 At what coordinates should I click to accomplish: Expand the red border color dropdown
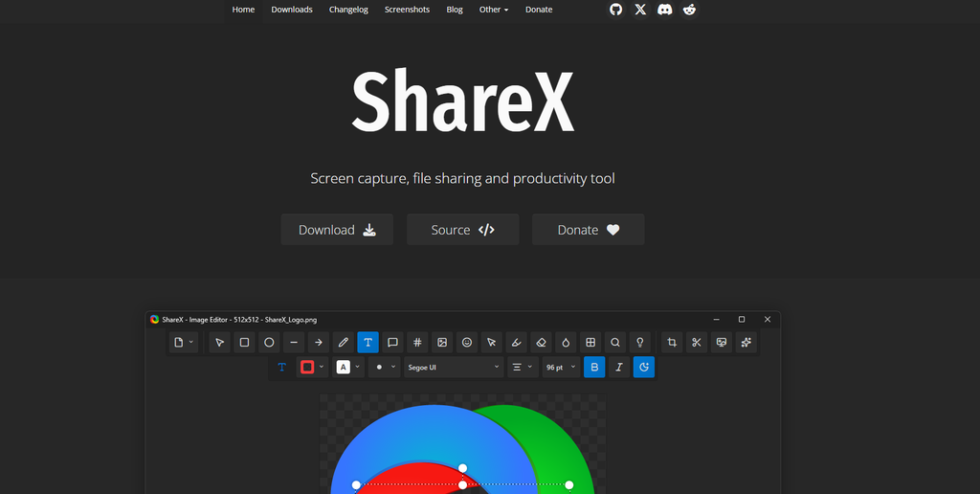tap(322, 367)
